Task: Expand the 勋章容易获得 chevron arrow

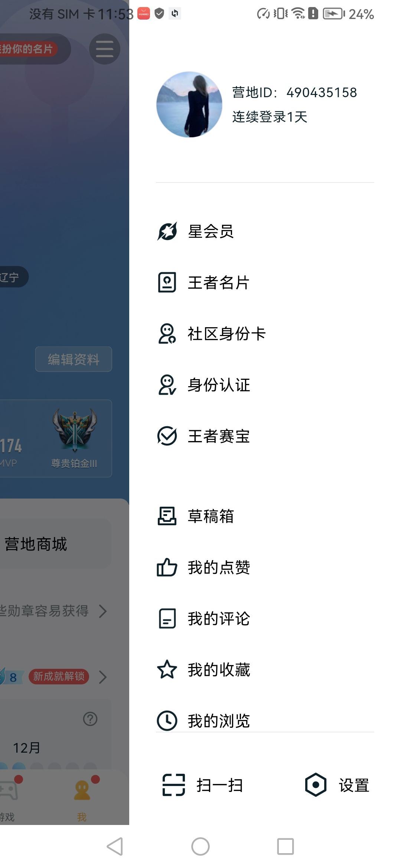Action: click(103, 611)
